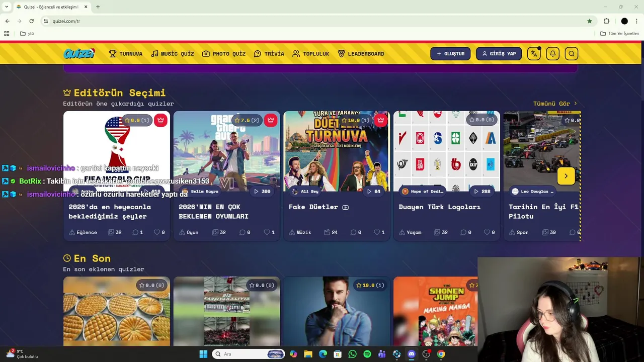Screen dimensions: 644x362
Task: Open the Turnuva menu
Action: pyautogui.click(x=126, y=54)
